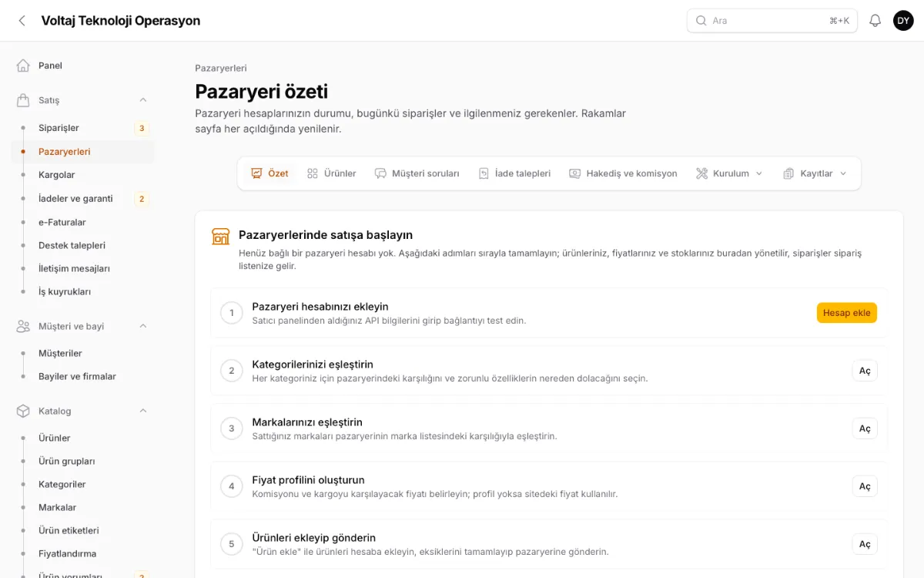The width and height of the screenshot is (924, 578).
Task: Collapse the Müşteri ve bayi section
Action: click(x=143, y=326)
